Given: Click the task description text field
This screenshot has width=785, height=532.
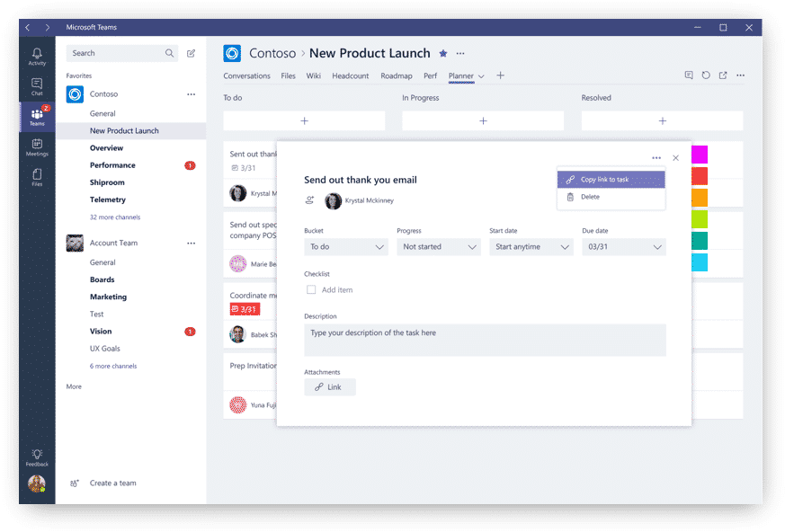Looking at the screenshot, I should pos(486,341).
